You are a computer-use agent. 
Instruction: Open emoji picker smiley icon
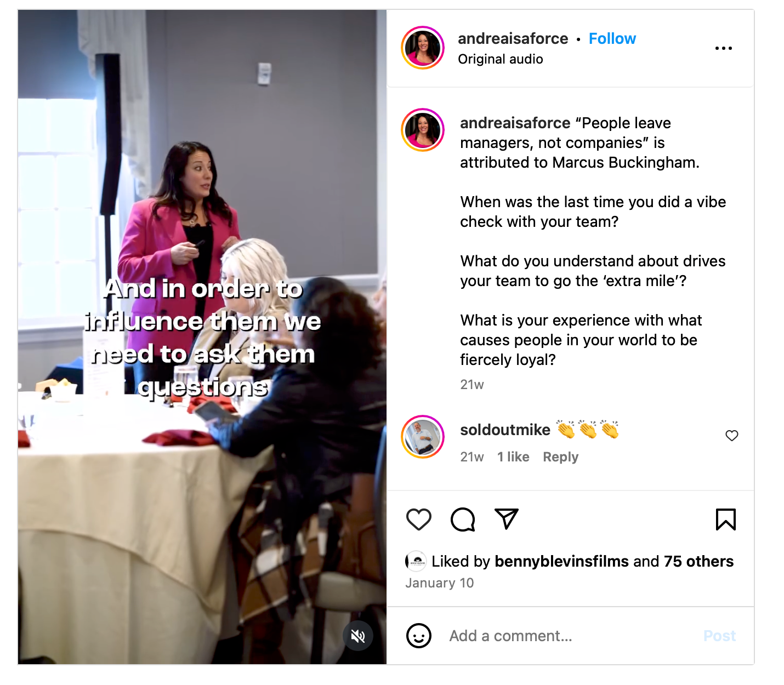click(419, 636)
